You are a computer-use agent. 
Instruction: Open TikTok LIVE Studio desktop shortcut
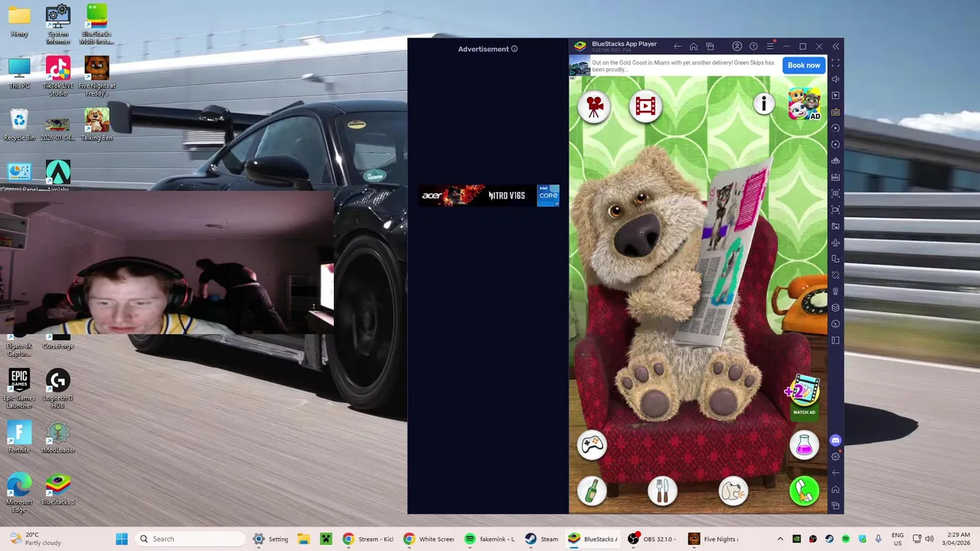pos(58,76)
